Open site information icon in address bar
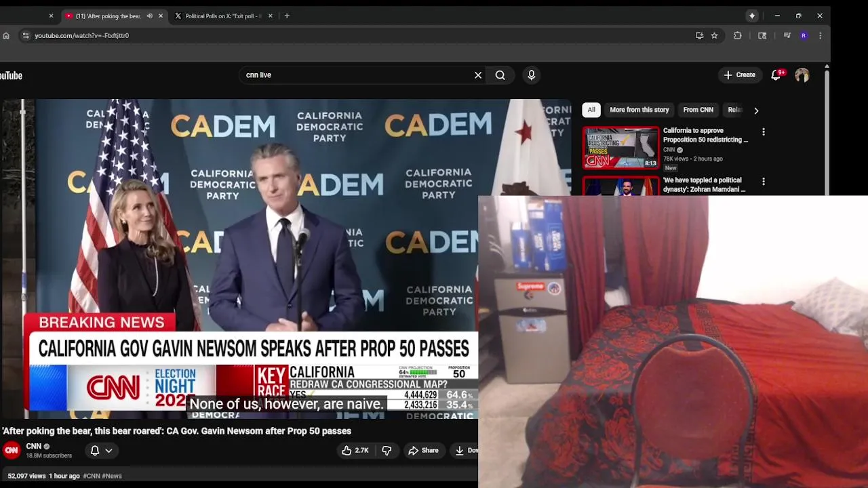 click(x=25, y=35)
